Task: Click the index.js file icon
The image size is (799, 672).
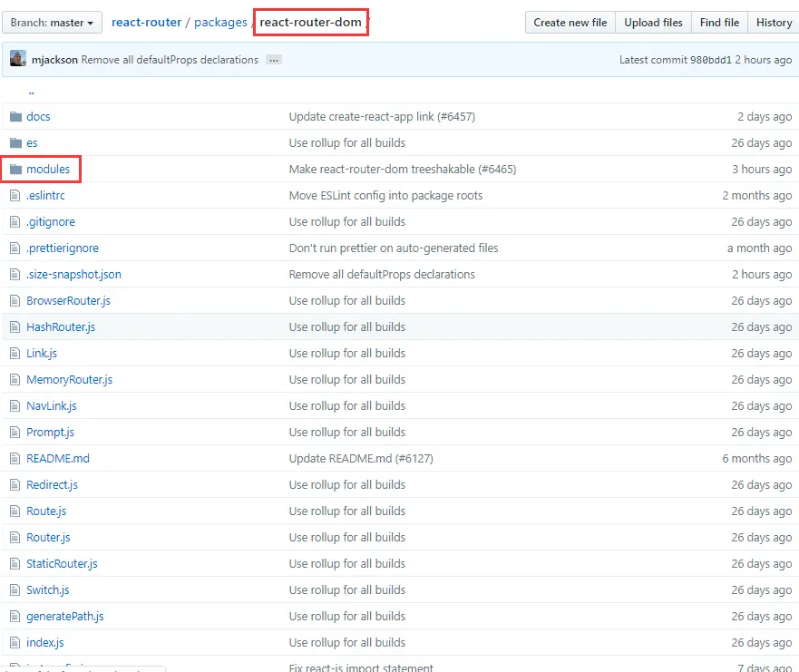Action: point(15,642)
